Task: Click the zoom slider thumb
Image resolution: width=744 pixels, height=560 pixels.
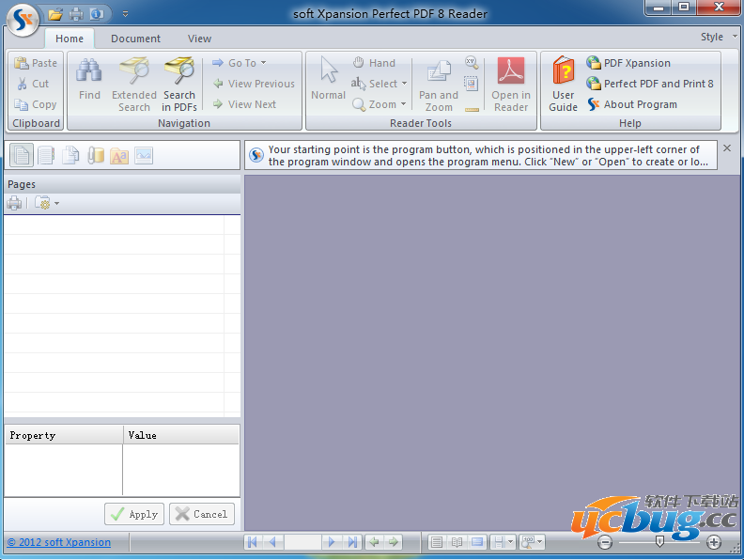Action: coord(659,541)
